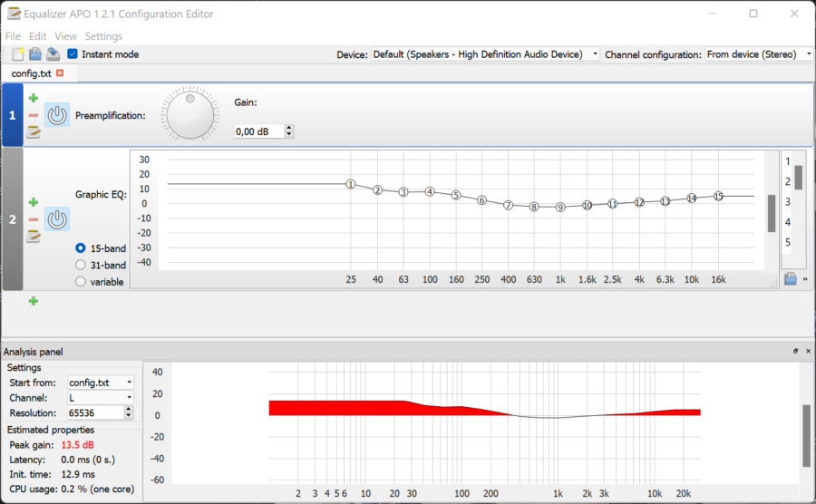This screenshot has width=816, height=504.
Task: Select the row 2 Graphic EQ number handle
Action: (x=13, y=219)
